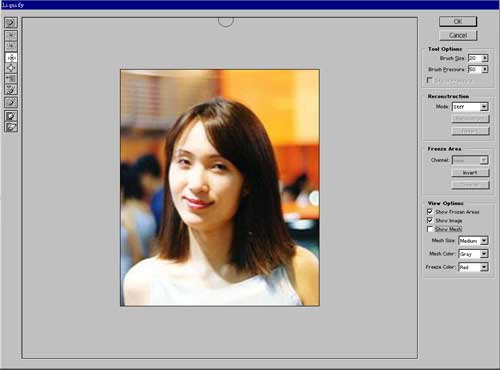Select the Thaw tool

click(x=11, y=127)
